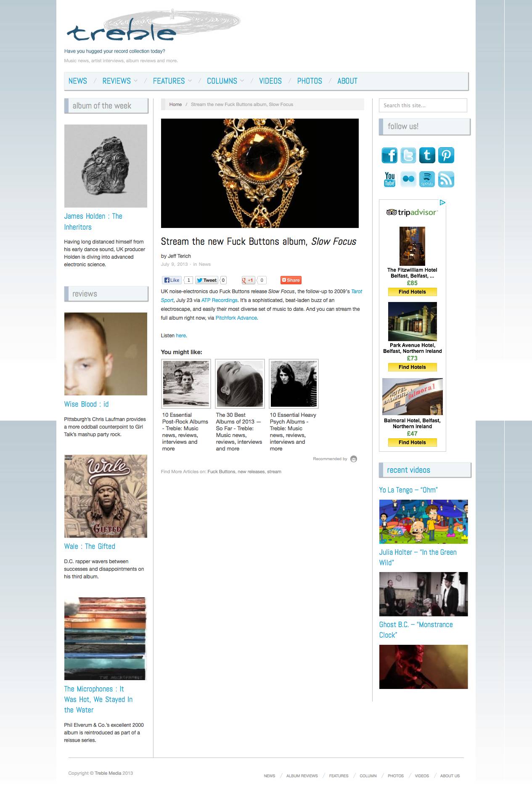
Task: Open the YouTube channel icon
Action: click(389, 179)
